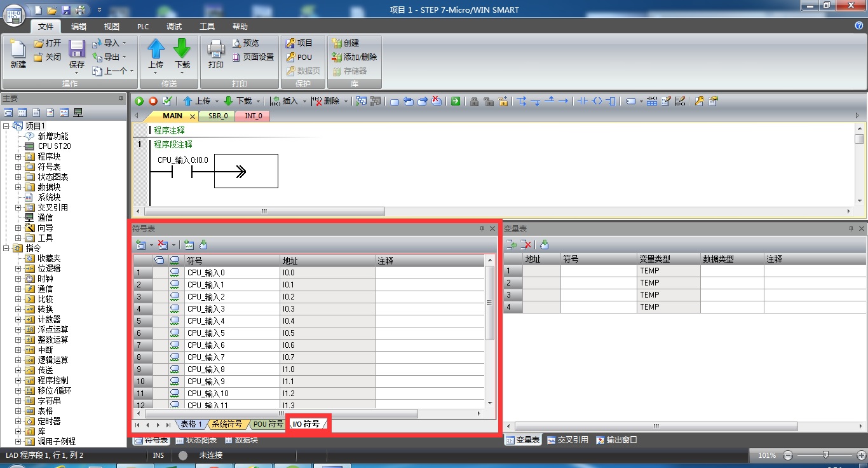Click the Upload arrow icon in ribbon
This screenshot has width=868, height=468.
(156, 54)
